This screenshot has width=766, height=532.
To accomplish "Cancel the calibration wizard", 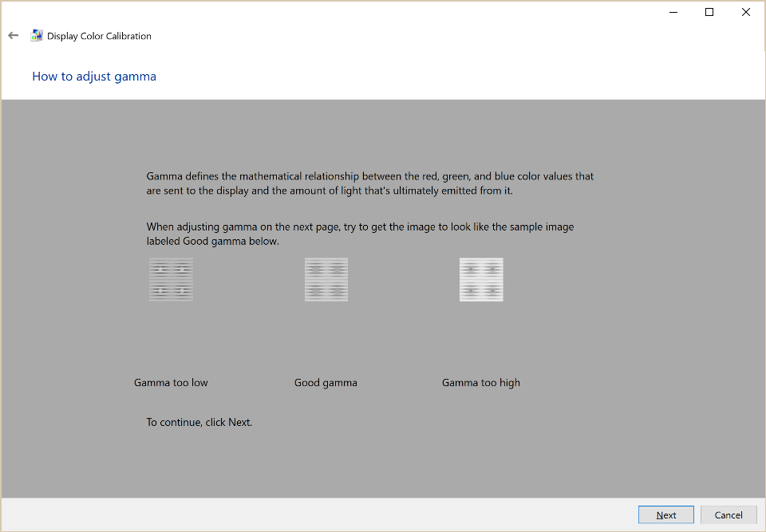I will point(728,515).
